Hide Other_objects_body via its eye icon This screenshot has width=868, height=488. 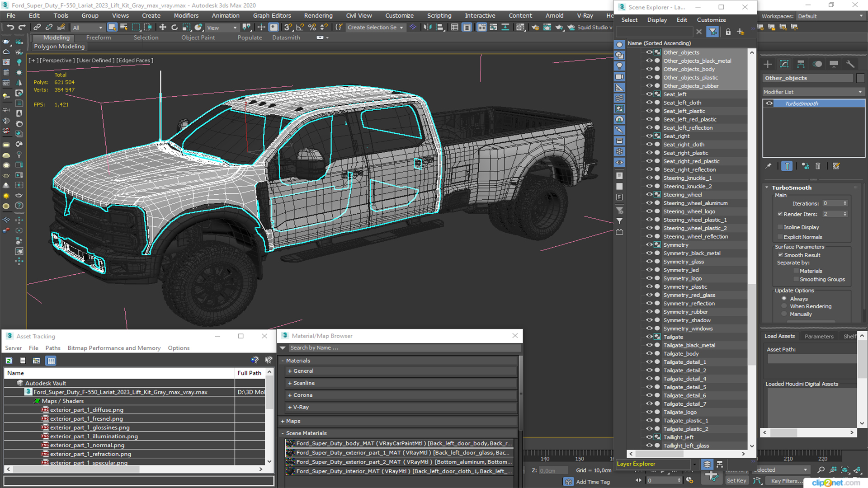click(649, 69)
